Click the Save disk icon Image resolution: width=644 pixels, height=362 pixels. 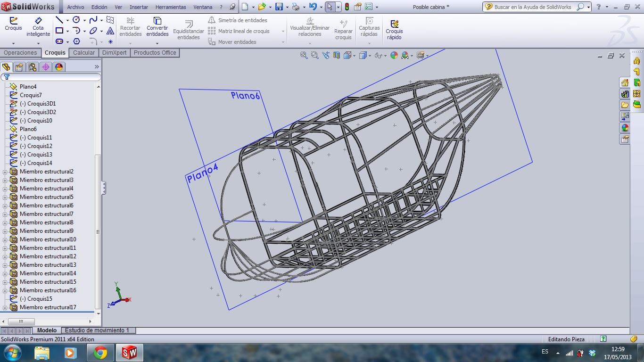click(x=279, y=7)
